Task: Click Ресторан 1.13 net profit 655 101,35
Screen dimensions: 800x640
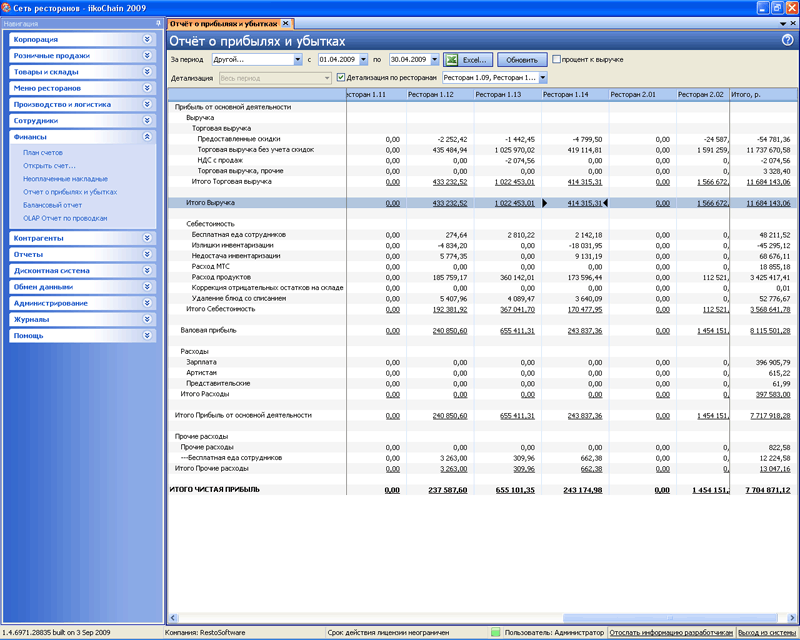Action: (x=515, y=490)
